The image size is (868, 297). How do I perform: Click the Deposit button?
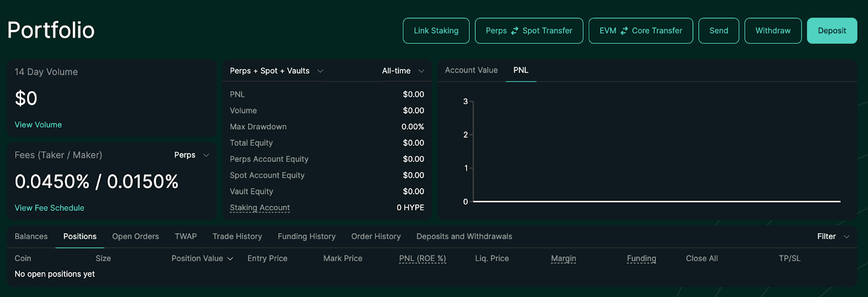pos(832,31)
